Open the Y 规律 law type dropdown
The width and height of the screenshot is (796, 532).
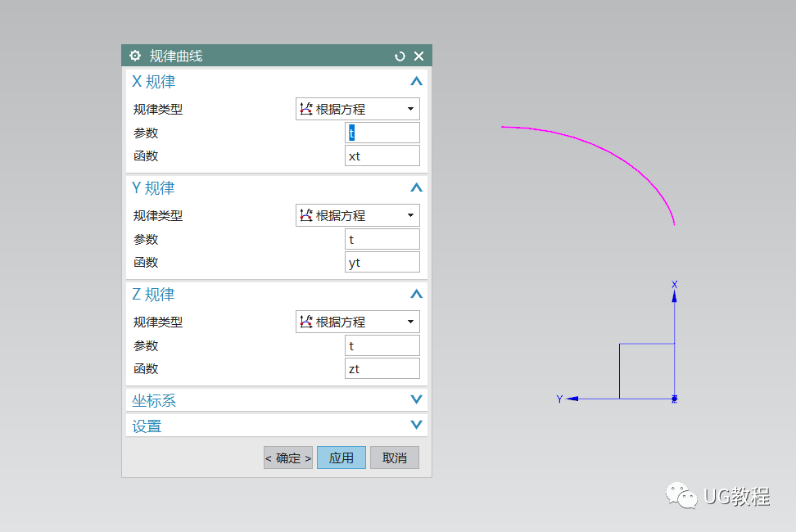pos(409,214)
